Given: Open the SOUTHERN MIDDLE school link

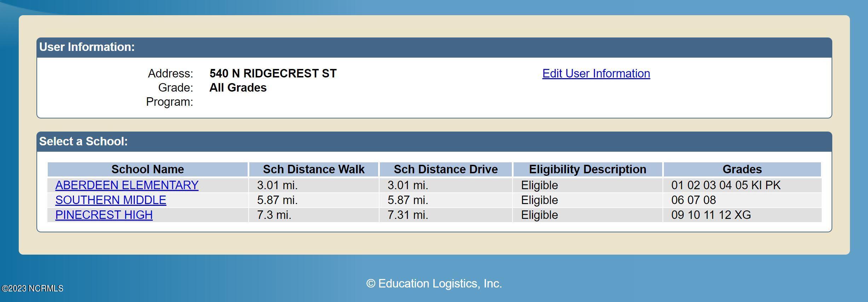Looking at the screenshot, I should pos(111,200).
